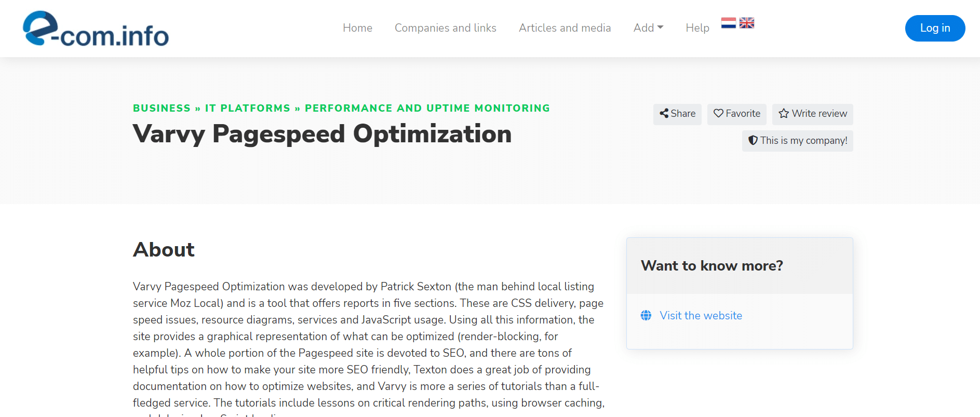
Task: Claim with This is my company!
Action: pos(797,141)
